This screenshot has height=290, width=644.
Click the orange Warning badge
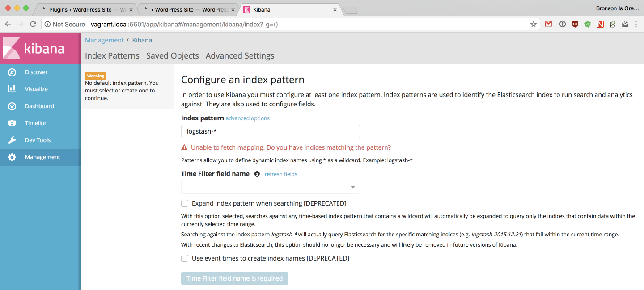click(96, 76)
